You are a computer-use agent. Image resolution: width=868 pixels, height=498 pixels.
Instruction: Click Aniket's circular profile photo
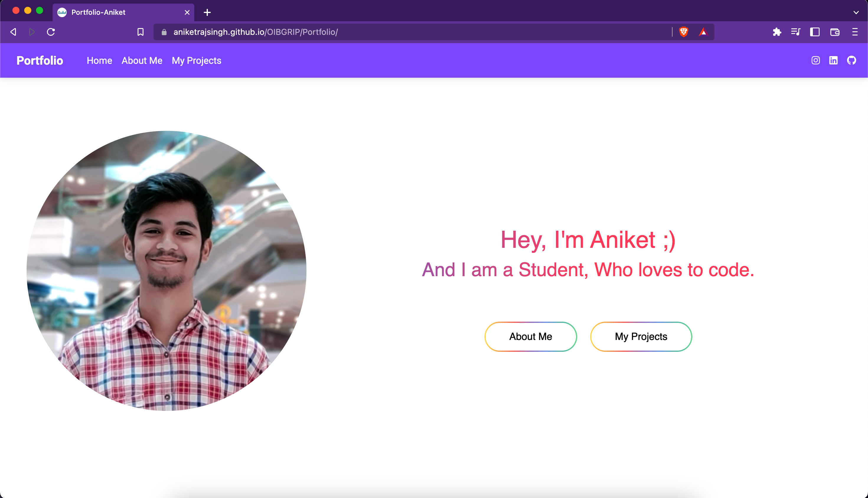point(166,271)
